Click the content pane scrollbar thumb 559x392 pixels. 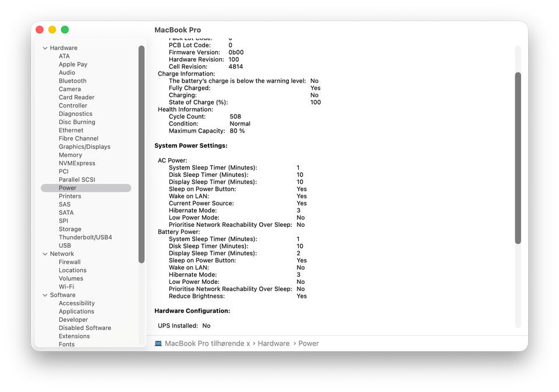coord(518,158)
